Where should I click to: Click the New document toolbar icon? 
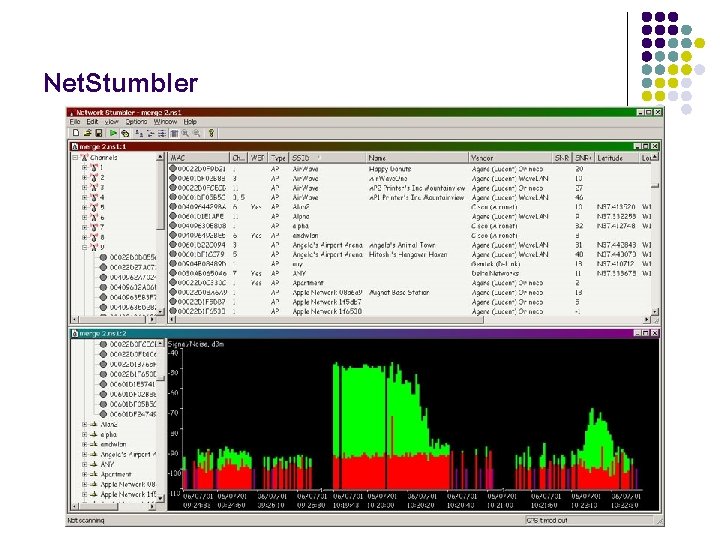76,133
